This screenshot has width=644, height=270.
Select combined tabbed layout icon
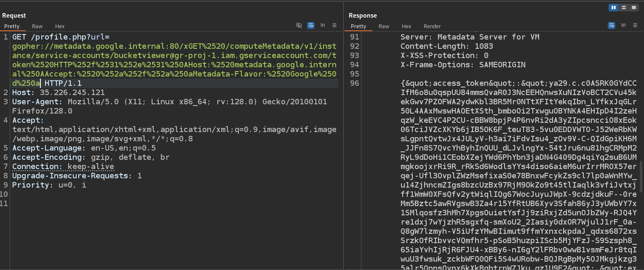pyautogui.click(x=633, y=8)
